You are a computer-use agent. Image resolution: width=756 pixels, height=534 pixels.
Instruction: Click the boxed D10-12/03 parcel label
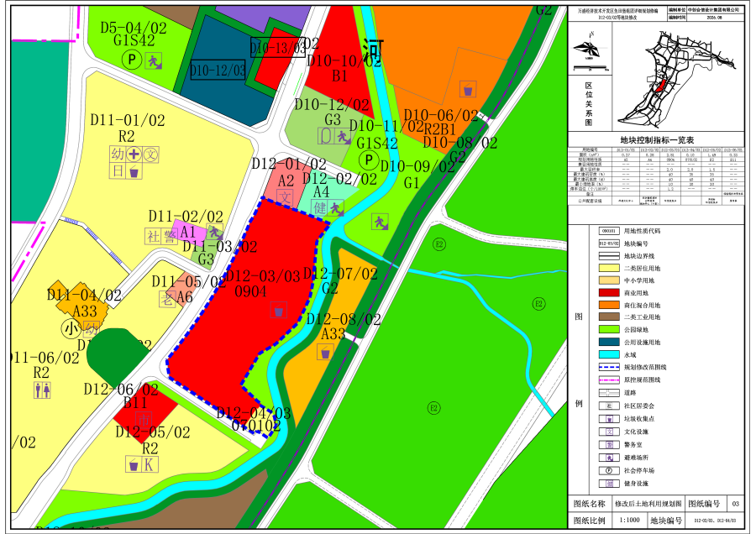pyautogui.click(x=218, y=71)
